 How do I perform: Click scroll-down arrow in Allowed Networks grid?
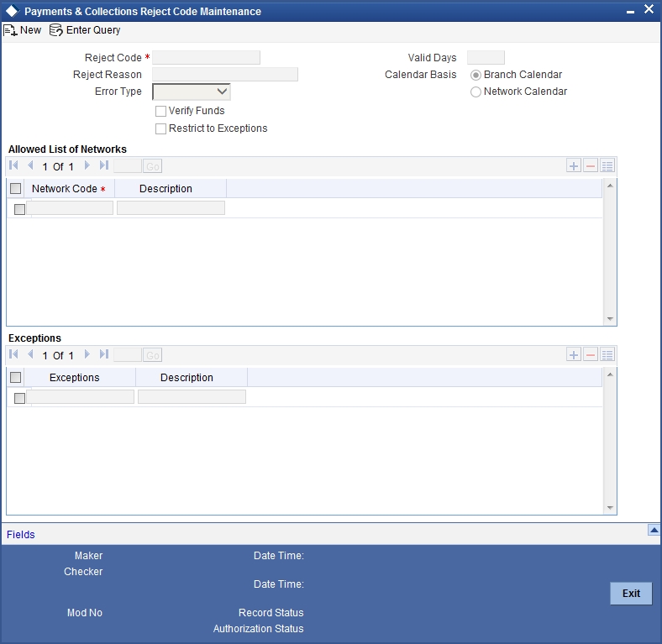click(610, 318)
